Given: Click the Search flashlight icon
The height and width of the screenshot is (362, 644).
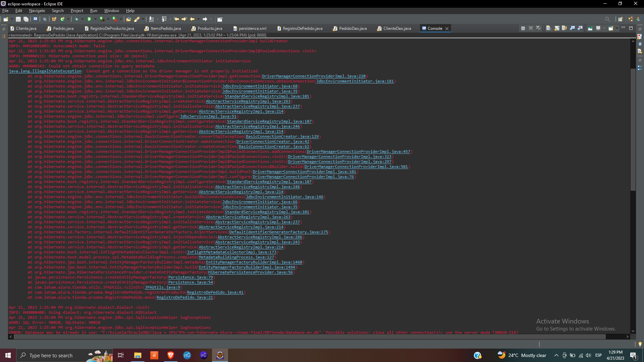Looking at the screenshot, I should coord(137,19).
